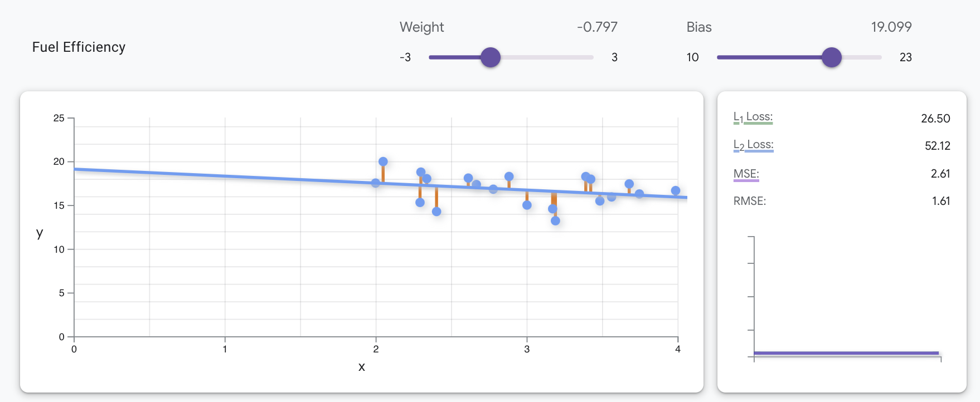Click the Weight slider handle
The height and width of the screenshot is (402, 980).
pyautogui.click(x=491, y=57)
